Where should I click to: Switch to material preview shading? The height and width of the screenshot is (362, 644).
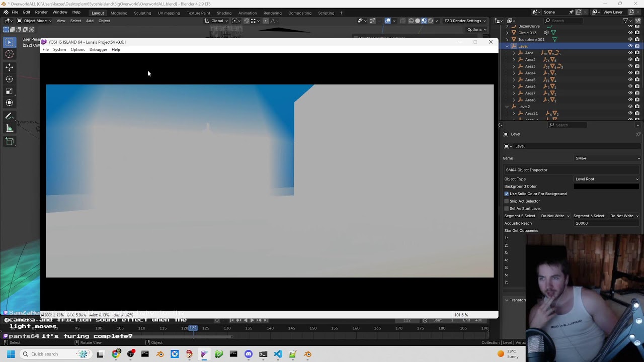(x=424, y=21)
